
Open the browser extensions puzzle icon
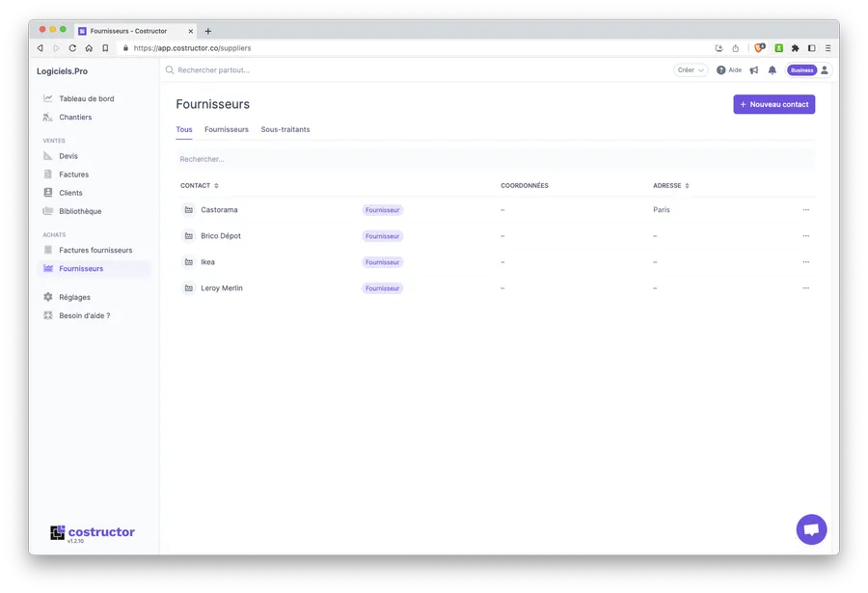point(795,48)
